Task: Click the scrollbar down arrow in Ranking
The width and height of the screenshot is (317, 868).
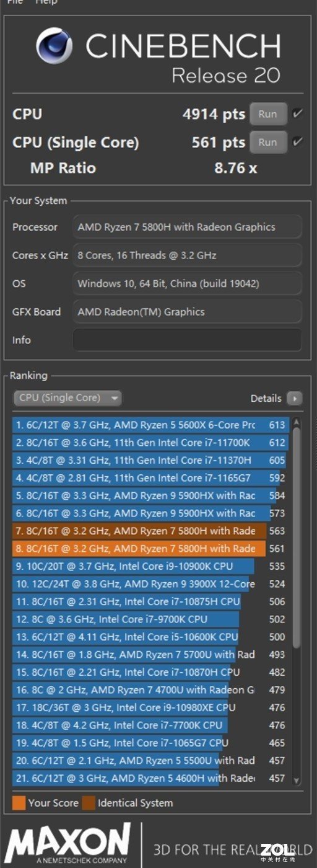Action: coord(296,781)
